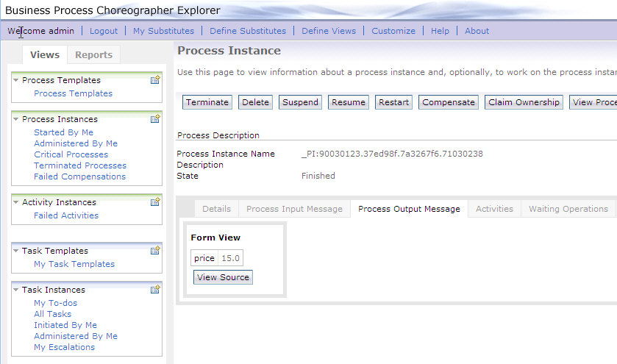
Task: Click the Restart button
Action: (393, 102)
